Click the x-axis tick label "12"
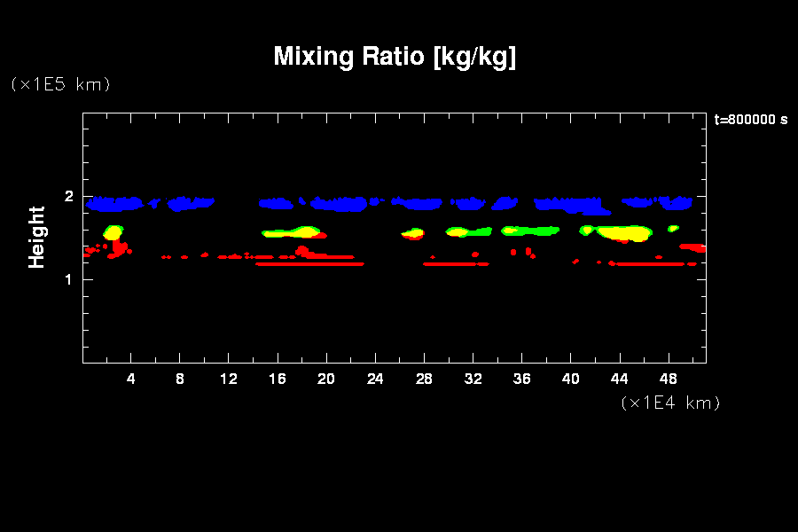This screenshot has width=798, height=532. tap(229, 379)
